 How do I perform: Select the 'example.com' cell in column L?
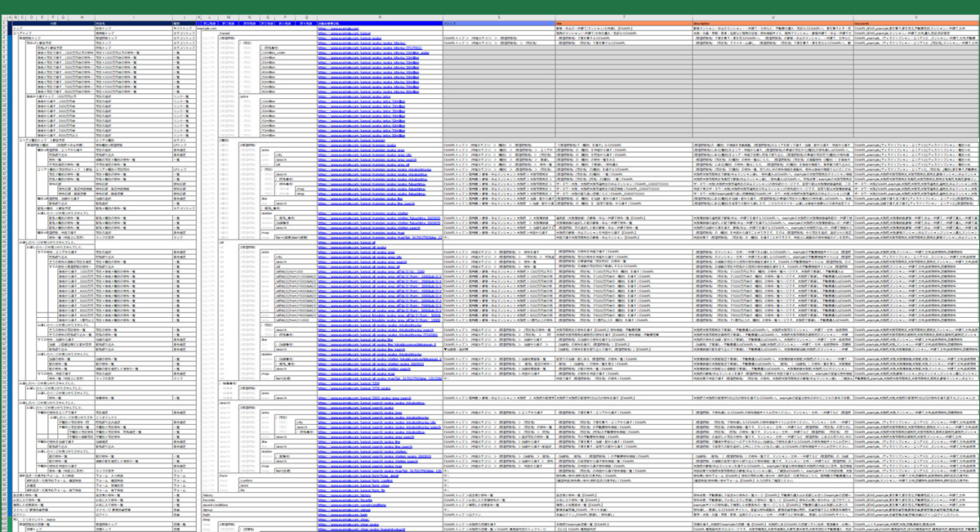point(209,29)
